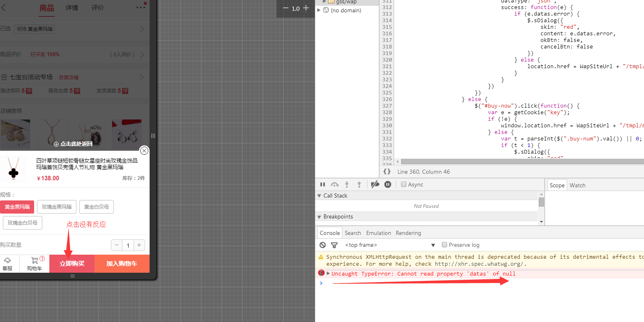Select 玫瑰金黑玛瑙 spec option
The height and width of the screenshot is (322, 644).
57,207
